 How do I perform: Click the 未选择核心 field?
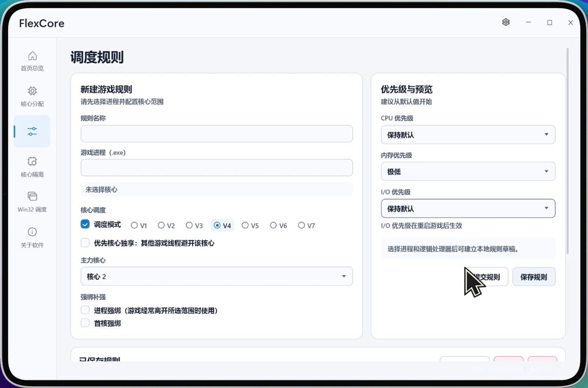(216, 190)
